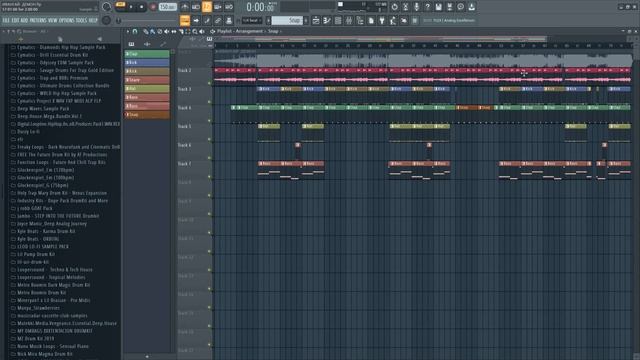Expand 'Cymatics - Diamonds Hip Hop Sample Pack' folder
The image size is (640, 360).
pyautogui.click(x=61, y=47)
